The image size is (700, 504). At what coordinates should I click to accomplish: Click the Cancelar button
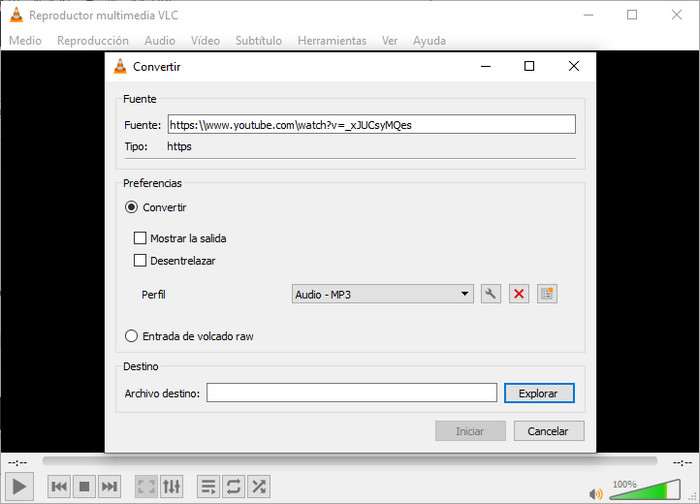tap(549, 431)
